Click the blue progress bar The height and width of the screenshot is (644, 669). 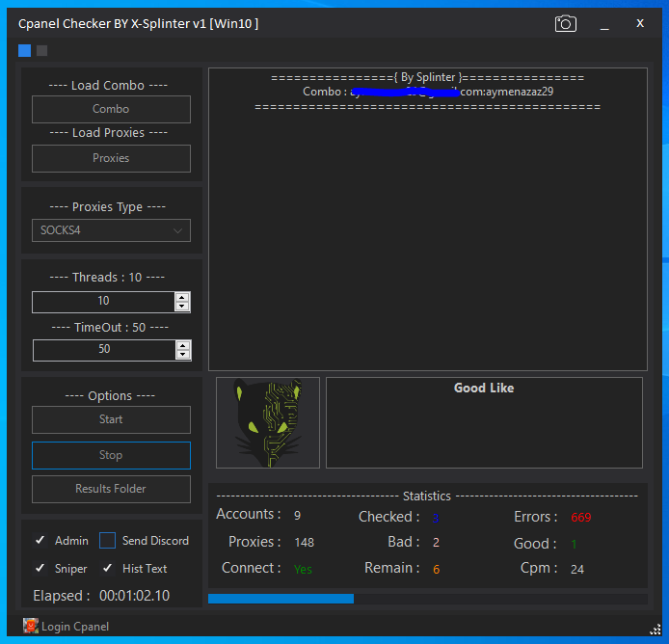coord(281,599)
